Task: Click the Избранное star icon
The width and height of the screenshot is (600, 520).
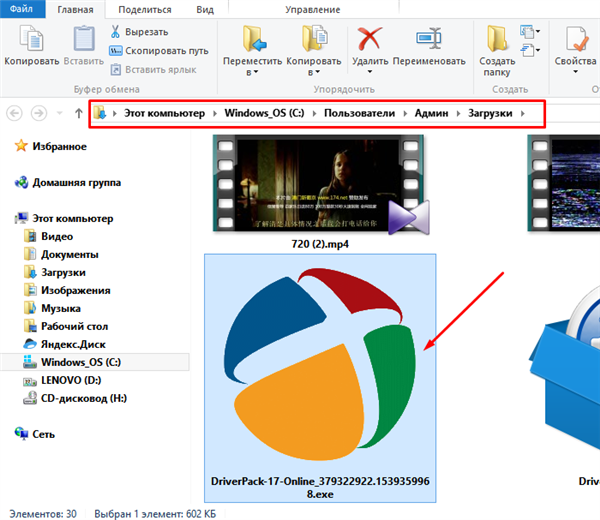Action: click(x=21, y=146)
